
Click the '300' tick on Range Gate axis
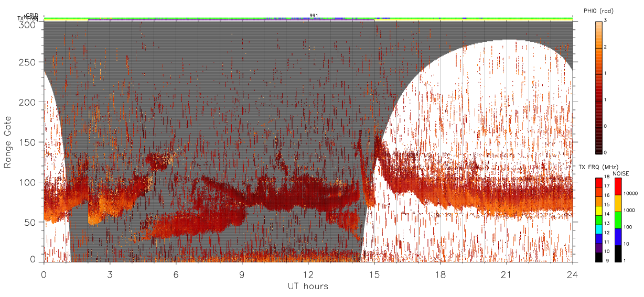[x=28, y=24]
